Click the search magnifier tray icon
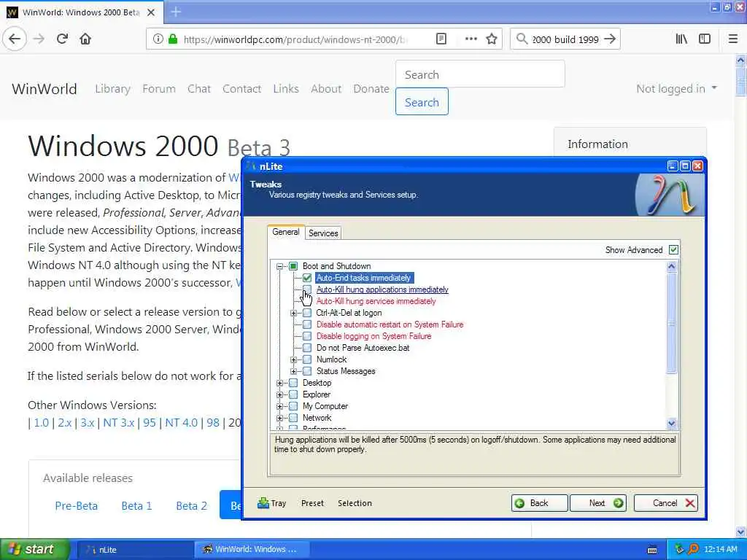Screen dimensions: 747x560 pos(693,550)
